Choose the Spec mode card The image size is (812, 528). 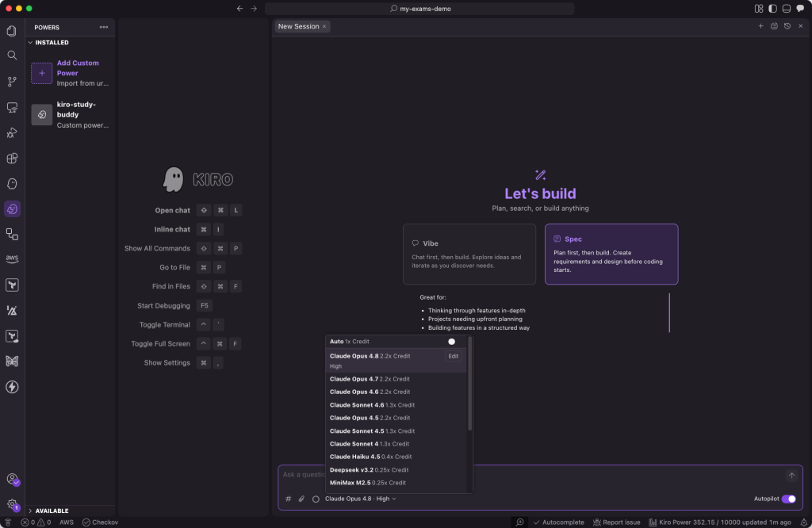click(611, 254)
